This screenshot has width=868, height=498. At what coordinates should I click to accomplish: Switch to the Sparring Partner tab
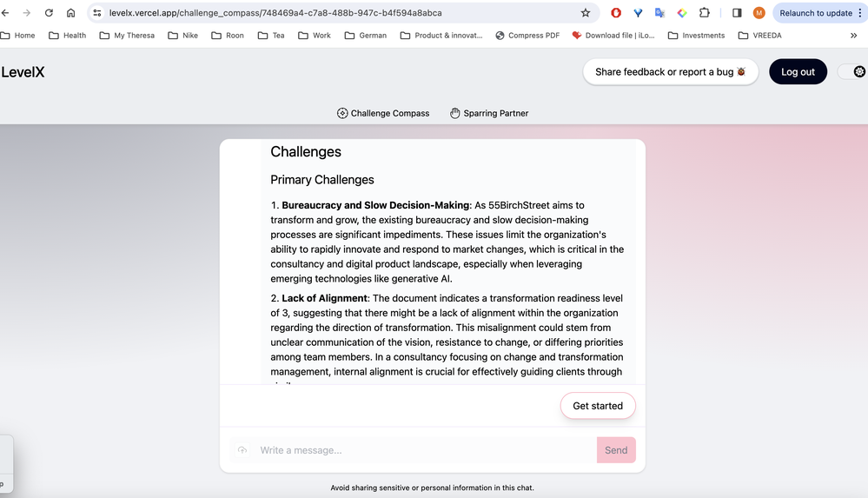(489, 113)
